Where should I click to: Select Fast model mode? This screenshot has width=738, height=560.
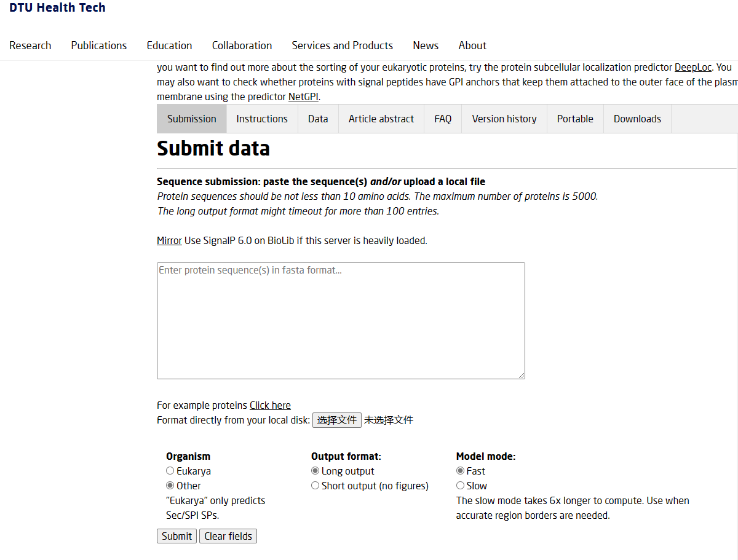[x=460, y=471]
